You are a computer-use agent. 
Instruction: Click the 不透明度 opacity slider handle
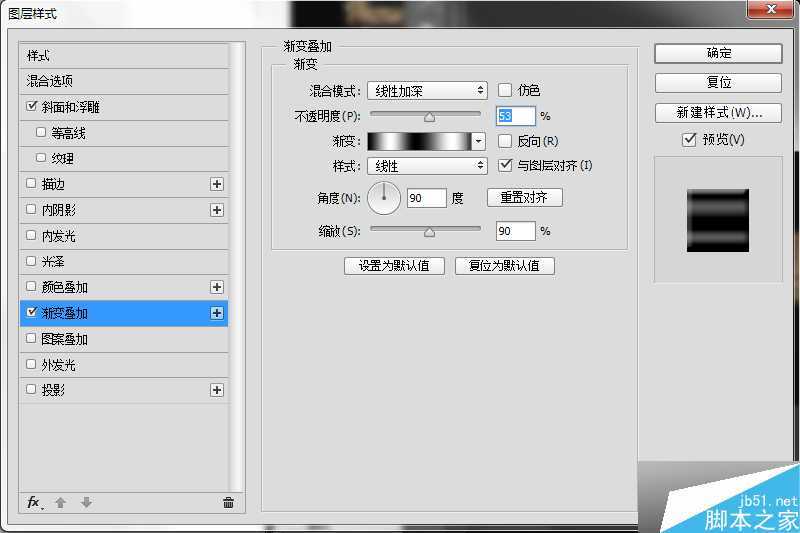click(429, 117)
